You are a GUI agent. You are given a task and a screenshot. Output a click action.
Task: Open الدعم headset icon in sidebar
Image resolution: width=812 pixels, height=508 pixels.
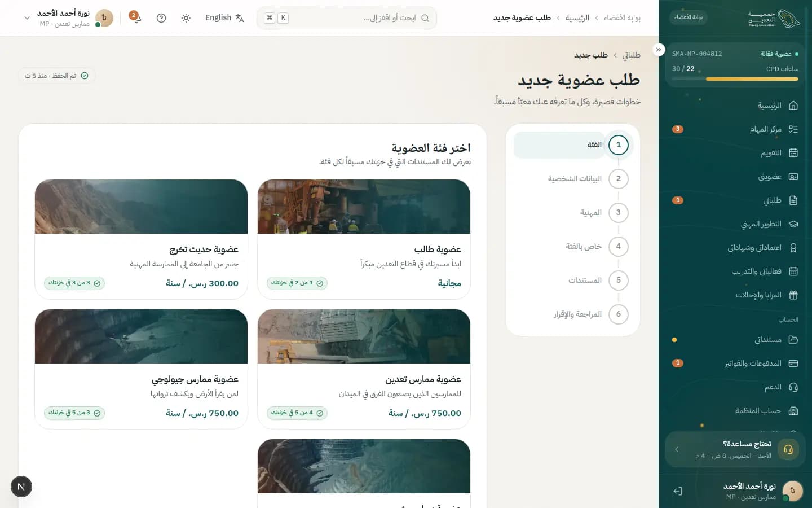[793, 387]
